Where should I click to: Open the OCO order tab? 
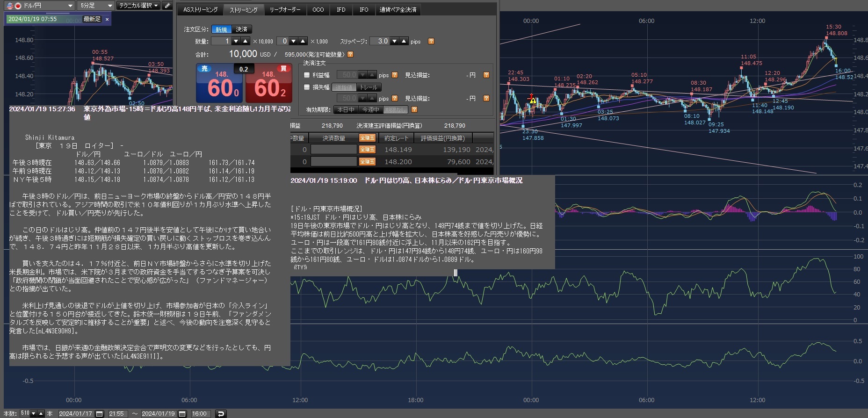point(318,10)
